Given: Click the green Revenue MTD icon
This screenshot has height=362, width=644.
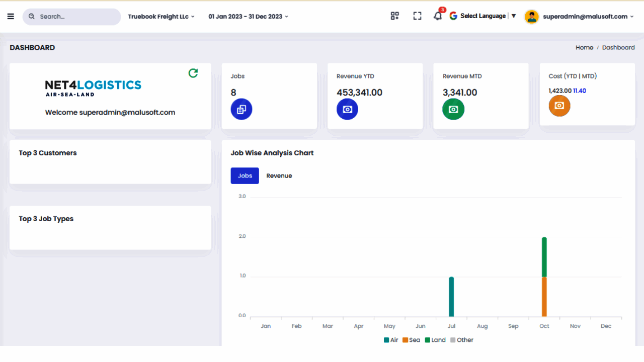Looking at the screenshot, I should 453,109.
